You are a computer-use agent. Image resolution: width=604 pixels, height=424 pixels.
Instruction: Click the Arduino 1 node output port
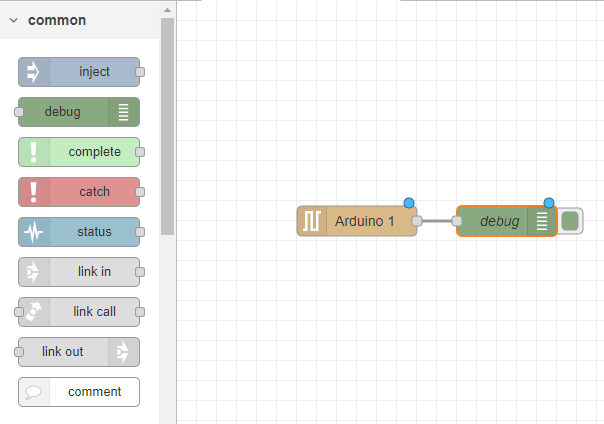(417, 221)
